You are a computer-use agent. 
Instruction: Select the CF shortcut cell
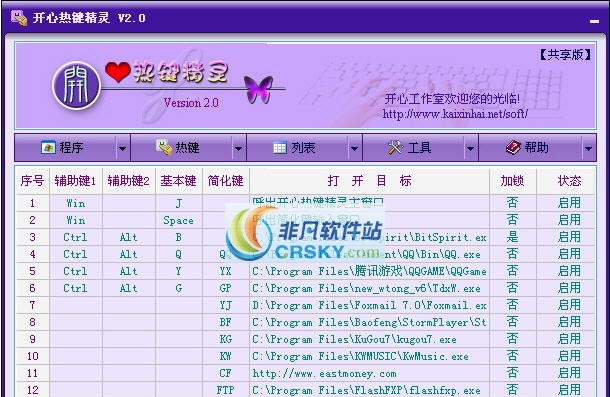pos(226,374)
